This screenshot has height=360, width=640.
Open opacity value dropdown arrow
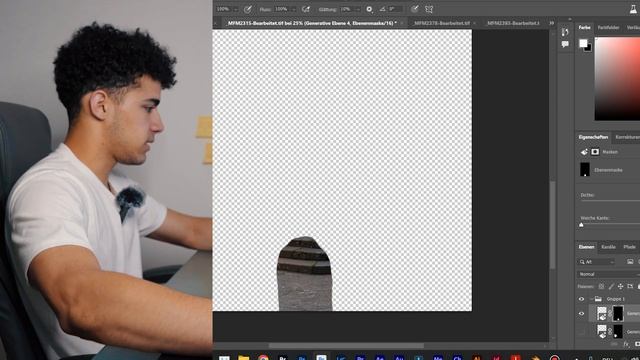[x=236, y=9]
